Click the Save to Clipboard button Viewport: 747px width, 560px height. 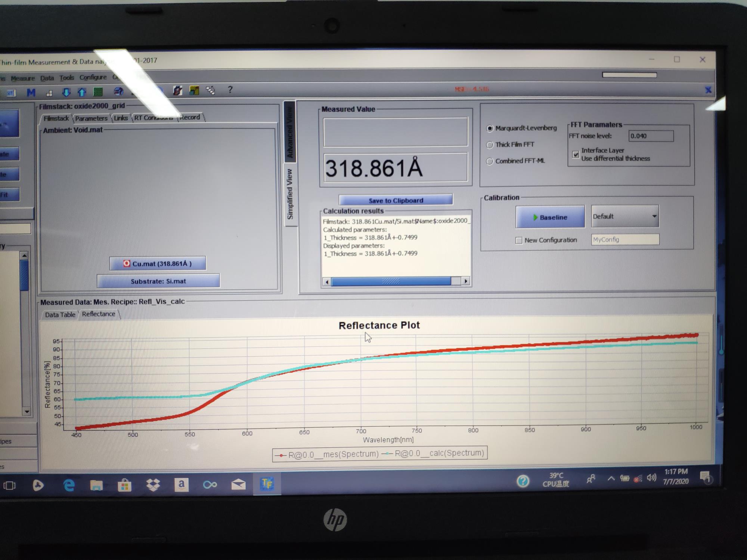click(x=396, y=200)
